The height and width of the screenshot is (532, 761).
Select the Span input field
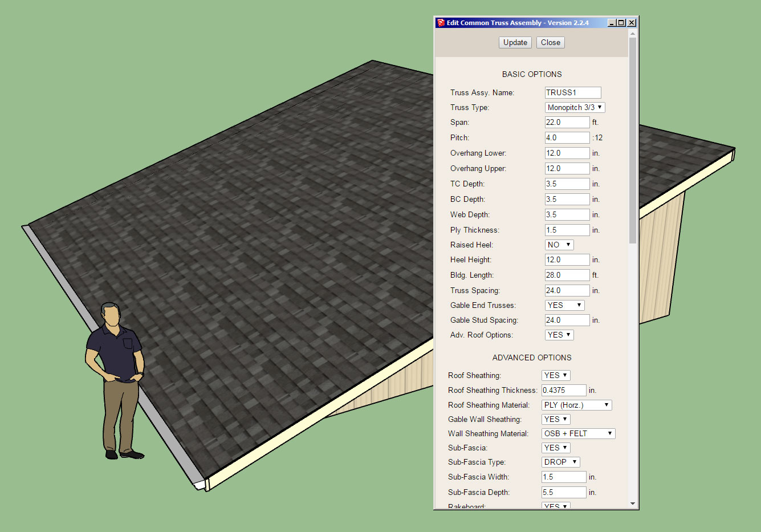[x=567, y=123]
